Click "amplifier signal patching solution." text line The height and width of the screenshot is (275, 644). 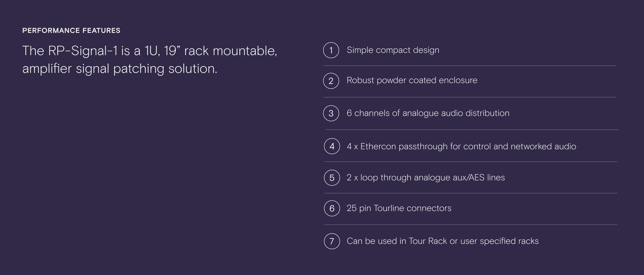pos(120,69)
